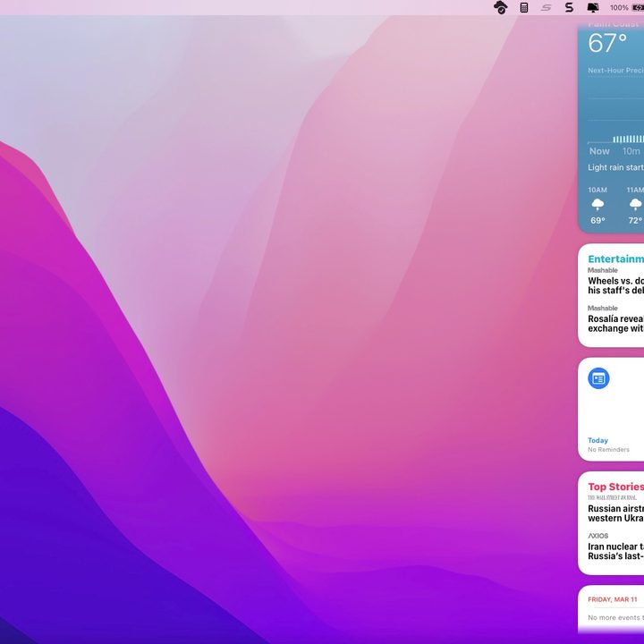Open the Russian airstrikes Wall Street Journal story

(x=615, y=513)
